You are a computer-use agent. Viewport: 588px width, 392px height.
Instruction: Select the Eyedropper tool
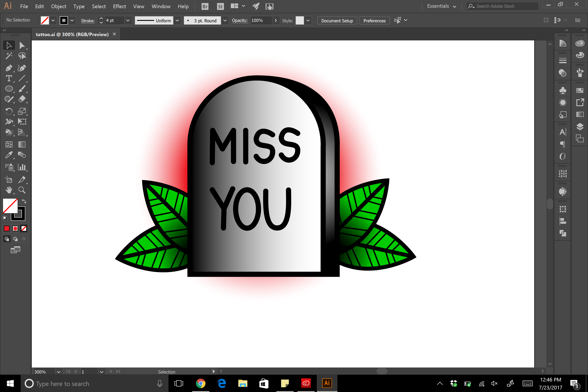tap(9, 155)
